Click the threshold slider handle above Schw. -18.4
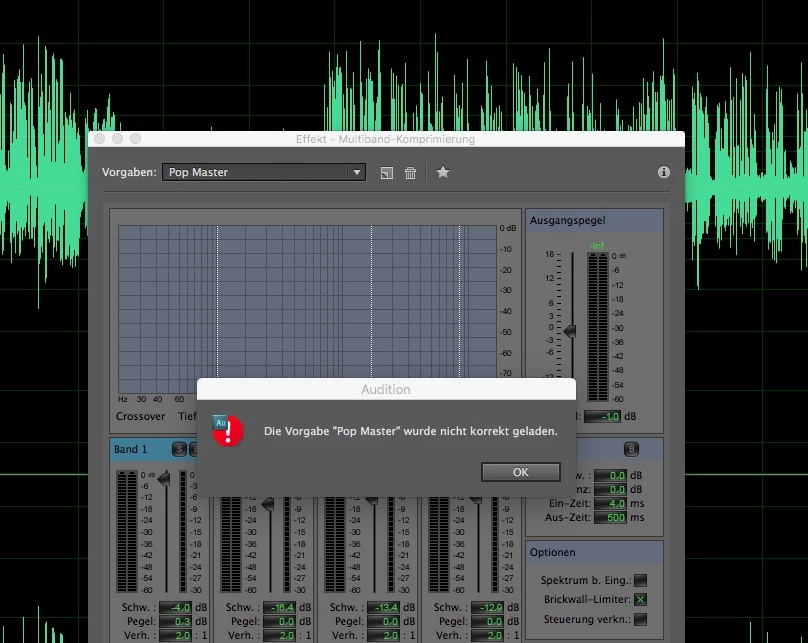Viewport: 808px width, 643px height. tap(268, 504)
